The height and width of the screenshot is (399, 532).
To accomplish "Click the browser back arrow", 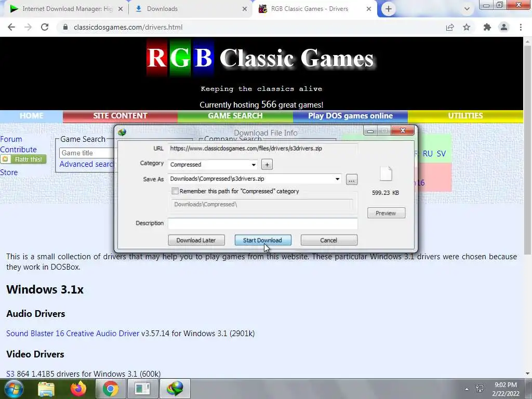I will tap(11, 27).
